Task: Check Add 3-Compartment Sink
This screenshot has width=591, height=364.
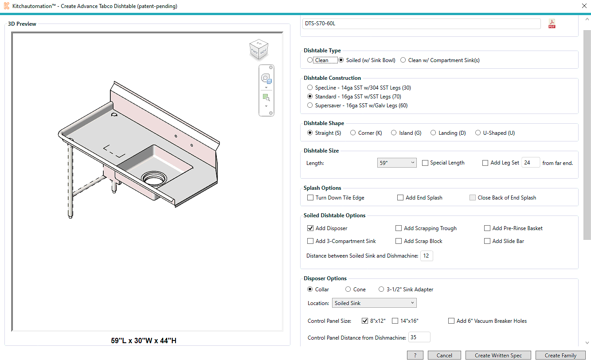Action: coord(310,241)
